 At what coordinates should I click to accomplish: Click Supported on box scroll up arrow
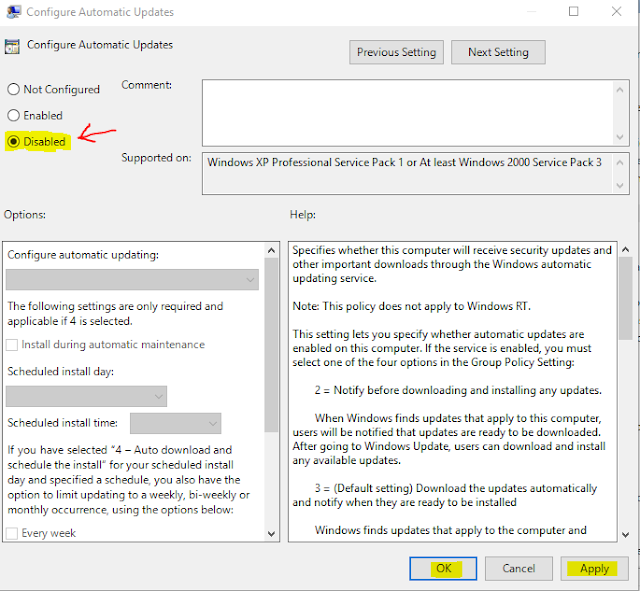point(620,162)
